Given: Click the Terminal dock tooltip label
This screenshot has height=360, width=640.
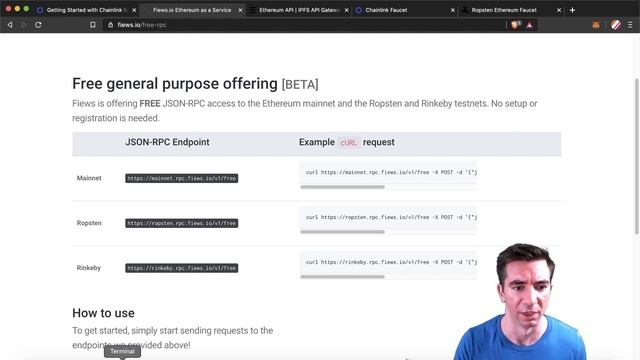Looking at the screenshot, I should point(122,351).
